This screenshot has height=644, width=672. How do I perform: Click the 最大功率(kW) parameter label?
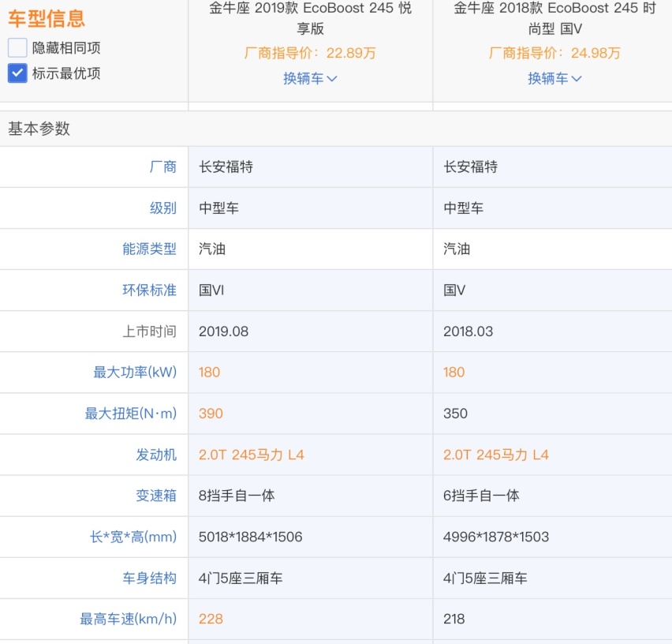point(135,373)
